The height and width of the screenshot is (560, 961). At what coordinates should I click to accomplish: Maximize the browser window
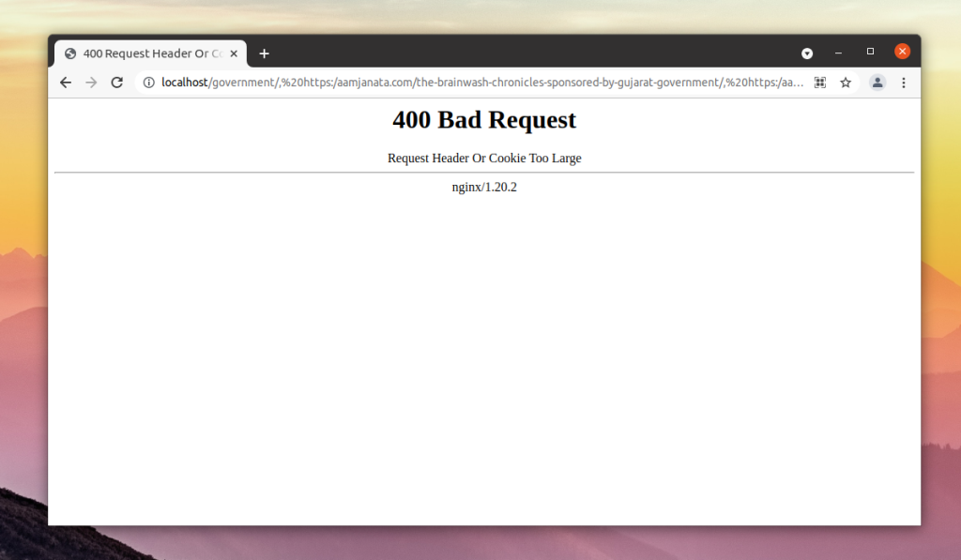(870, 52)
